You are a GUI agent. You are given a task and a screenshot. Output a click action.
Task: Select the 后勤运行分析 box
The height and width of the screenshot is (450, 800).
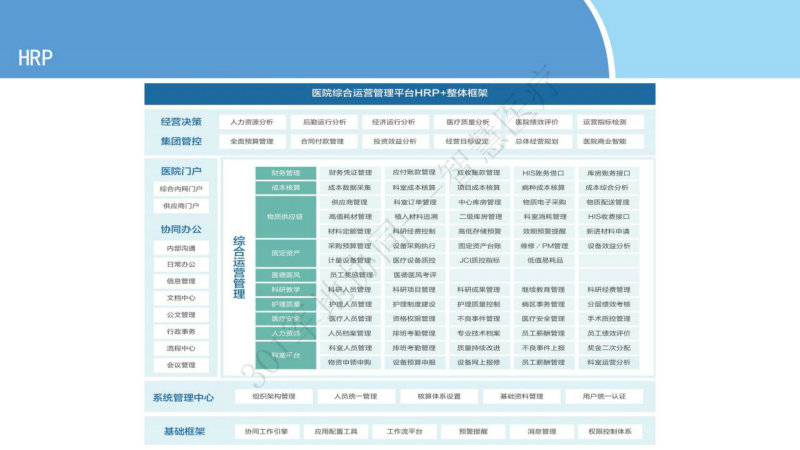point(324,122)
